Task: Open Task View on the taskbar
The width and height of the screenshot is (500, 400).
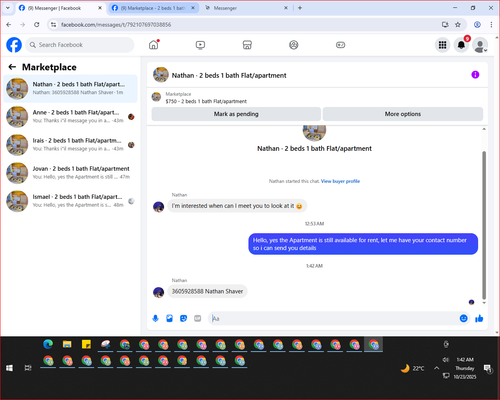Action: tap(28, 368)
